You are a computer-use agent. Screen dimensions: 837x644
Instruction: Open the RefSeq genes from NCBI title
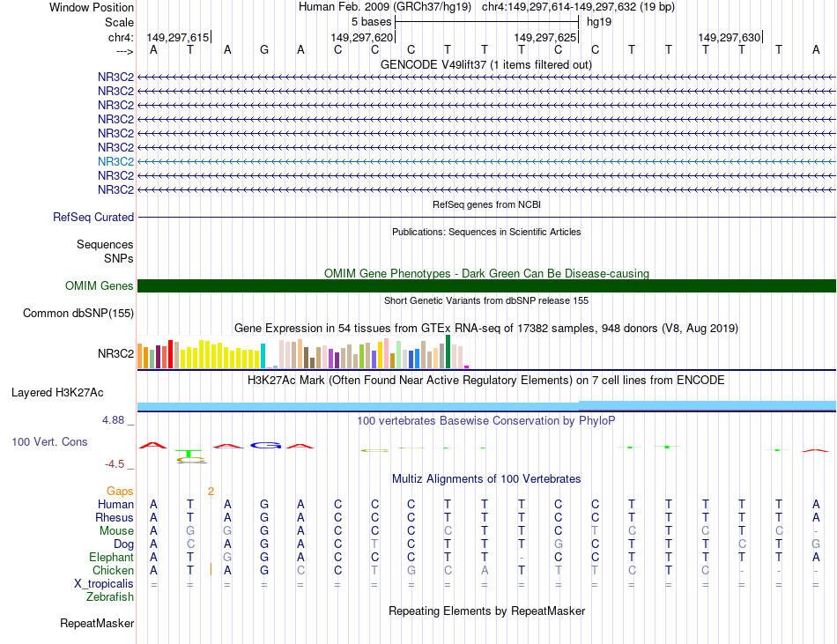tap(486, 204)
